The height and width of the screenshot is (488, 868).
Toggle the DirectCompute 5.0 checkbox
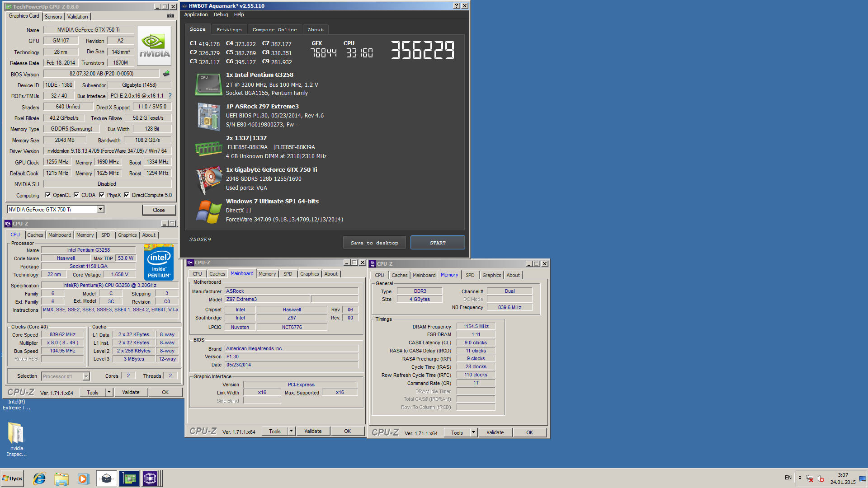(x=127, y=195)
